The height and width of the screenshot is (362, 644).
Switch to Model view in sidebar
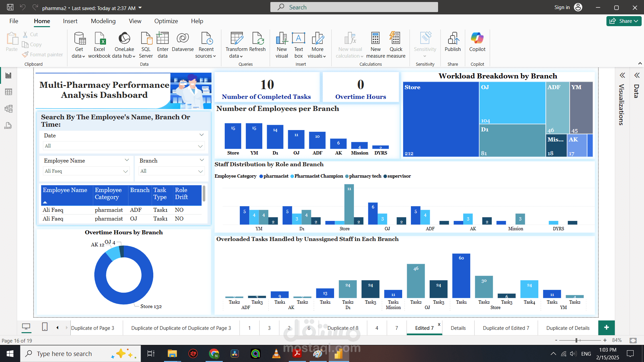click(8, 109)
